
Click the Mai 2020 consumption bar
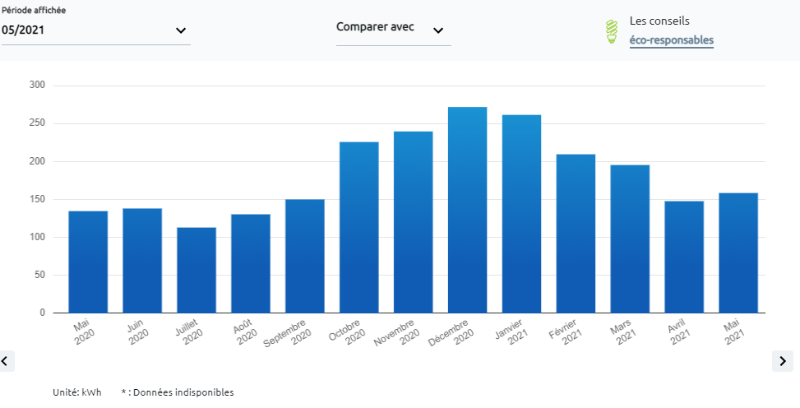coord(88,262)
